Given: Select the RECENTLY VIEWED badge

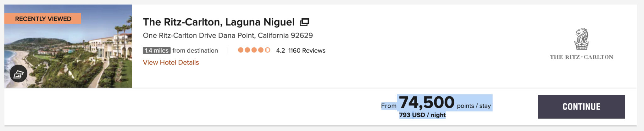Looking at the screenshot, I should click(43, 19).
